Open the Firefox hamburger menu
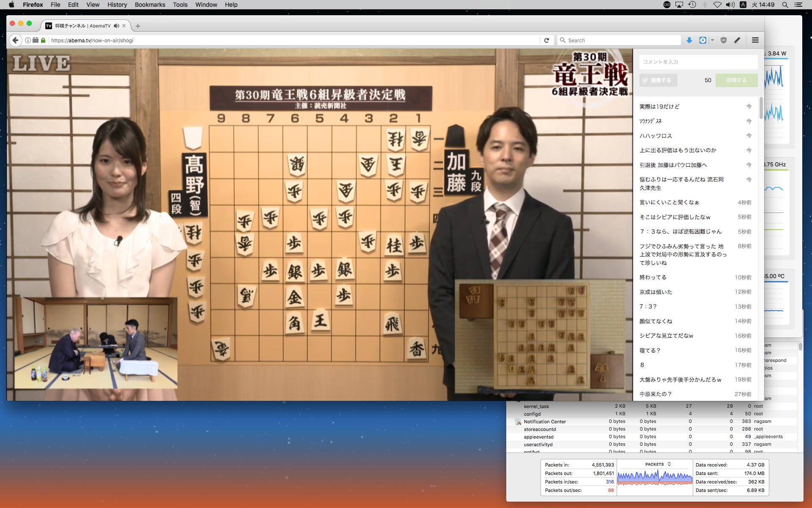 point(755,40)
